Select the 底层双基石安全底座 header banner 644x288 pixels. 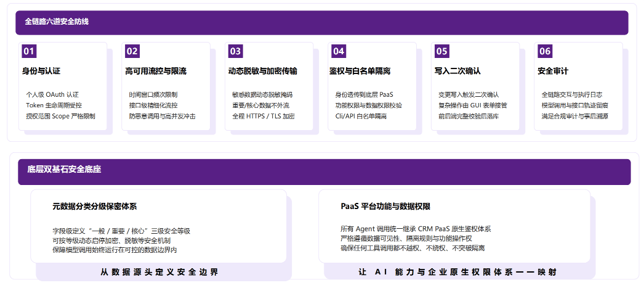point(324,172)
